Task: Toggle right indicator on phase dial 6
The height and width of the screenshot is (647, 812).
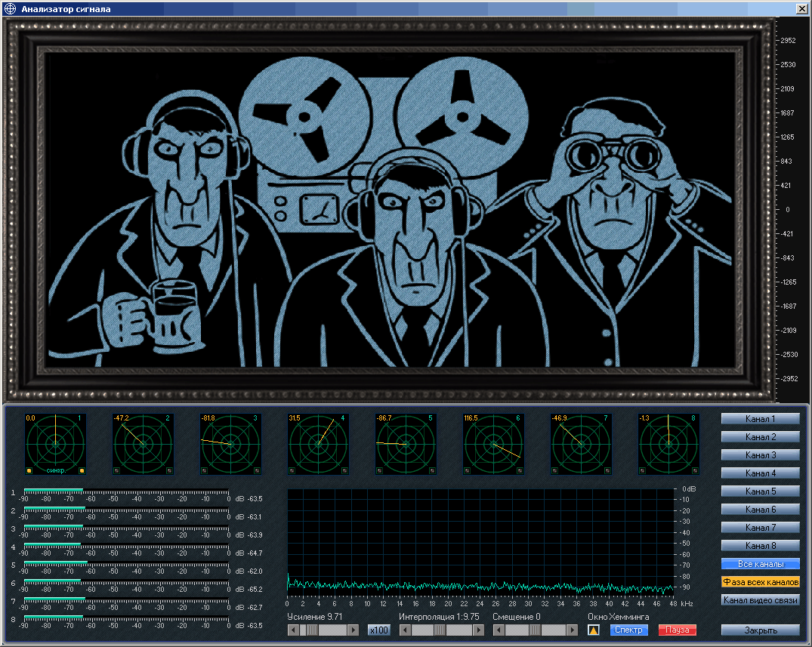Action: point(520,470)
